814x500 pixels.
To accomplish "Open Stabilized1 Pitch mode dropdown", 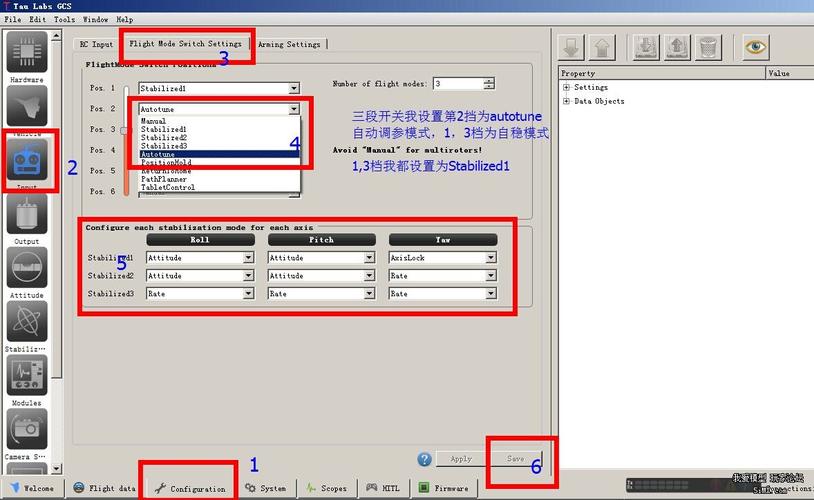I will pos(321,258).
